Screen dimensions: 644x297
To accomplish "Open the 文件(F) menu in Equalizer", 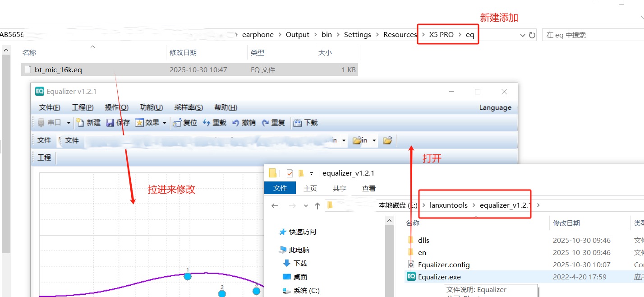I will tap(50, 107).
